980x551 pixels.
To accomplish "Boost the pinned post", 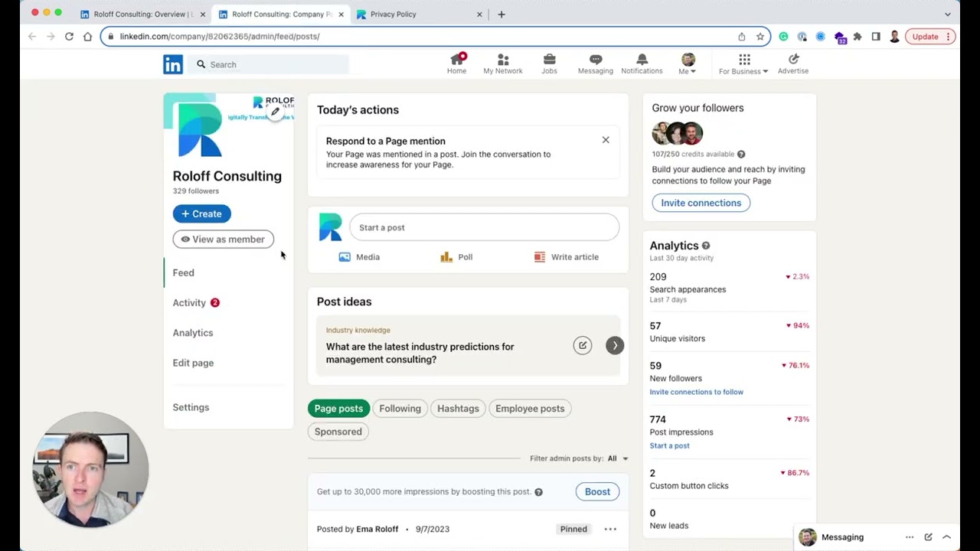I will pyautogui.click(x=597, y=492).
